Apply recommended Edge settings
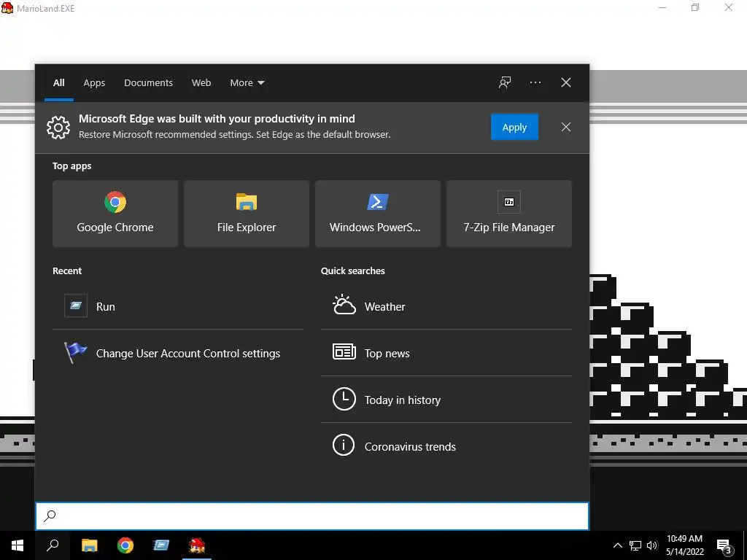This screenshot has width=747, height=560. (x=514, y=127)
